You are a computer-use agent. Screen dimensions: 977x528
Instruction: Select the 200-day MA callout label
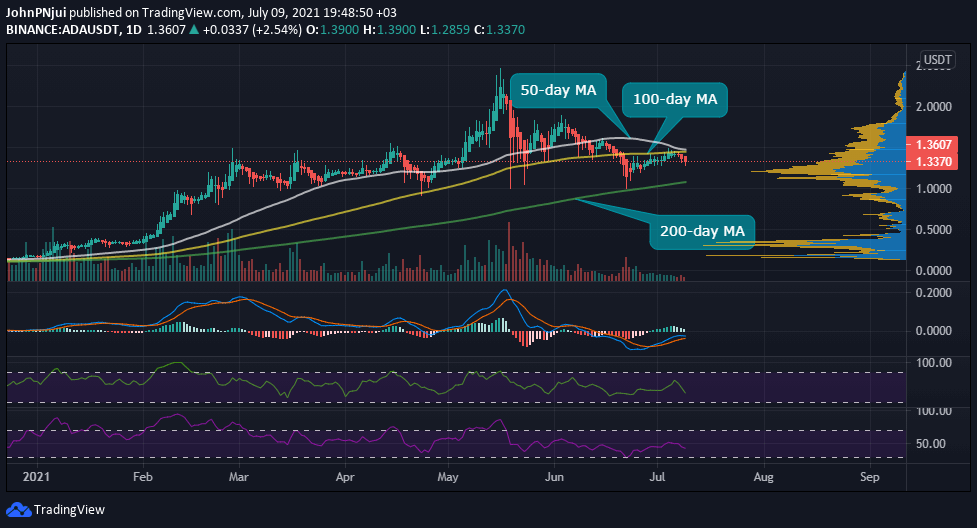tap(702, 232)
